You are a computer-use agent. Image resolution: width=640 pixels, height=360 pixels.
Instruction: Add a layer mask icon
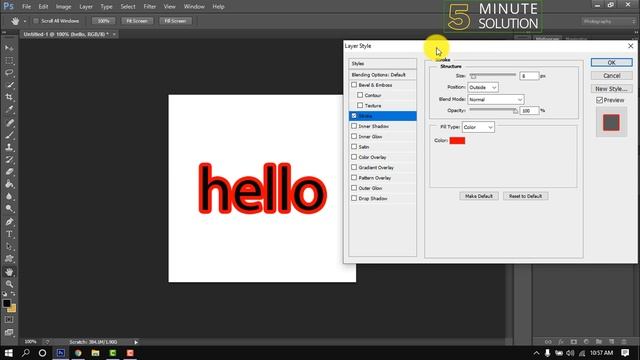[573, 342]
